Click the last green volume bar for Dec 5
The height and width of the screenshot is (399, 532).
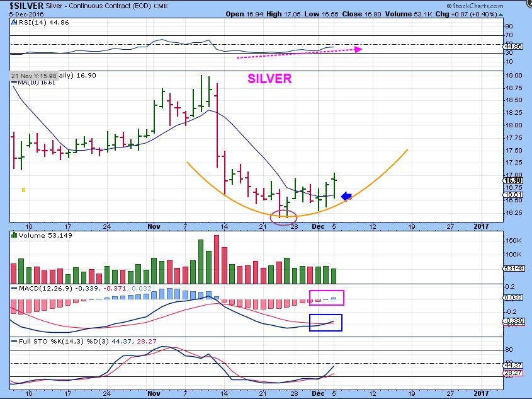click(334, 276)
